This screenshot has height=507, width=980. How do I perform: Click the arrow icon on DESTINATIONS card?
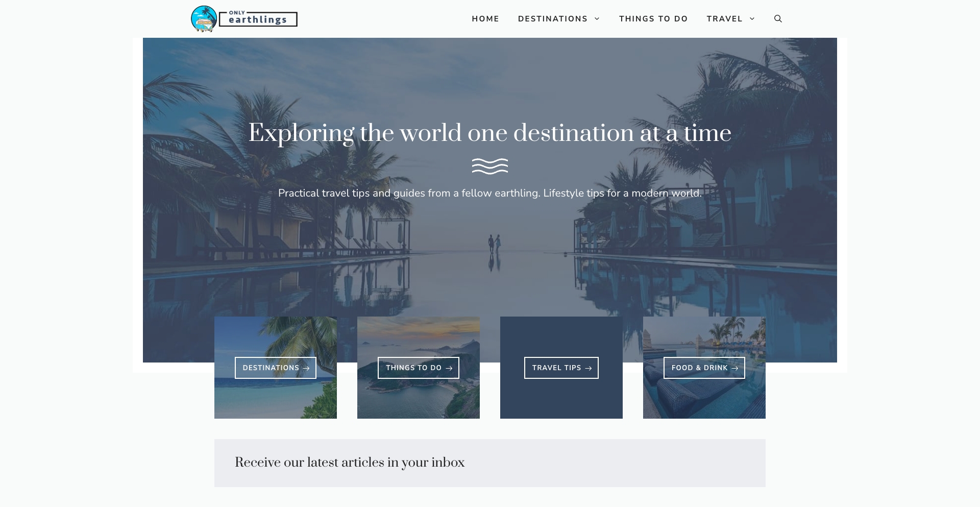307,368
